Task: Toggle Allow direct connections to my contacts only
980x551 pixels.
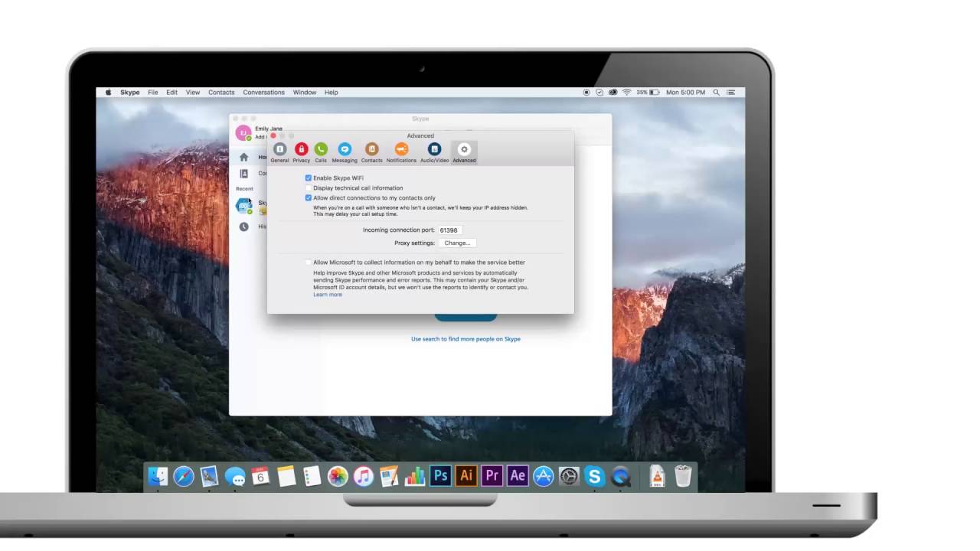Action: pyautogui.click(x=309, y=197)
